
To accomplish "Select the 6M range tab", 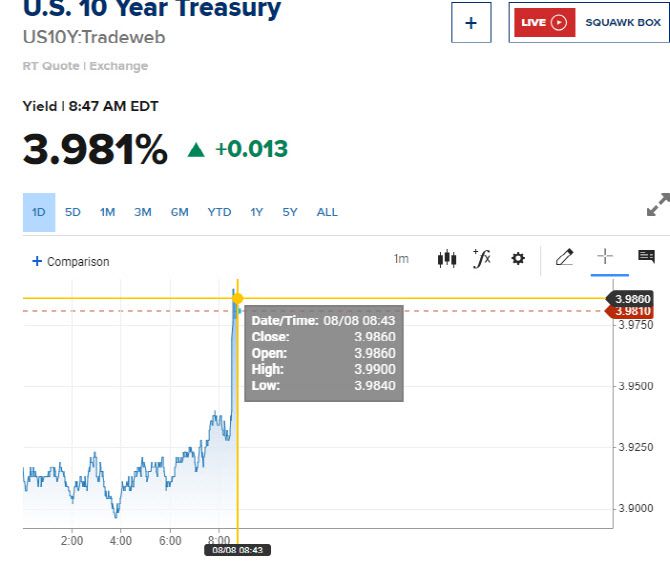I will [179, 212].
